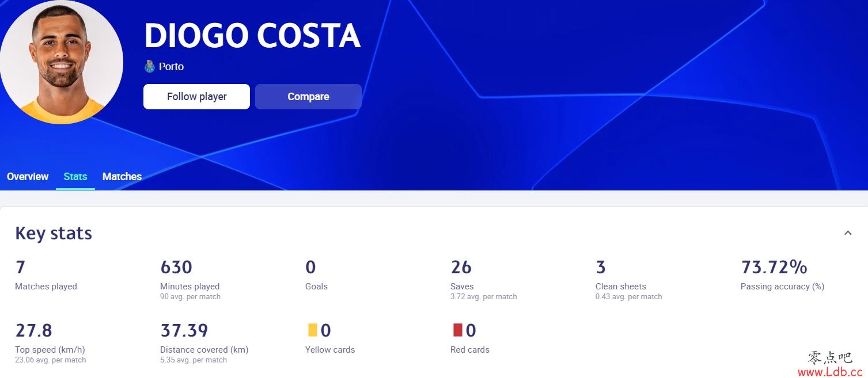868x378 pixels.
Task: Click the Porto club crest icon
Action: [x=150, y=66]
